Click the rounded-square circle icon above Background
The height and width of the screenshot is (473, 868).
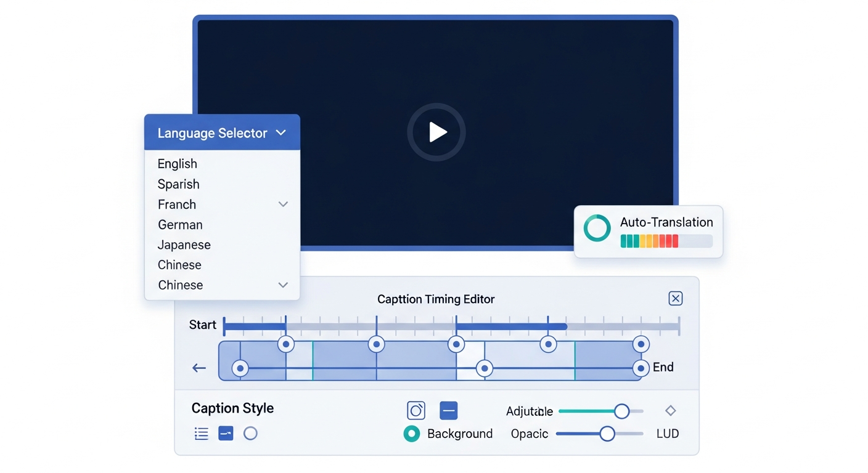[416, 411]
